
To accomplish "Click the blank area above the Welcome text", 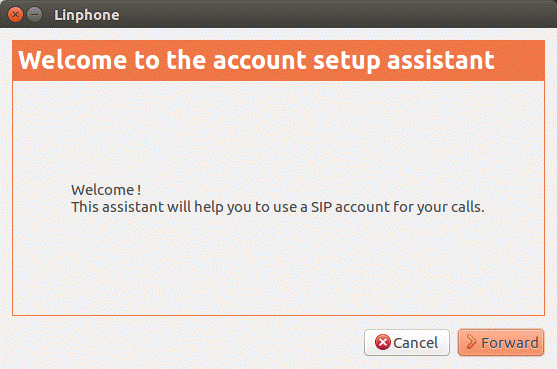I will pos(278,131).
